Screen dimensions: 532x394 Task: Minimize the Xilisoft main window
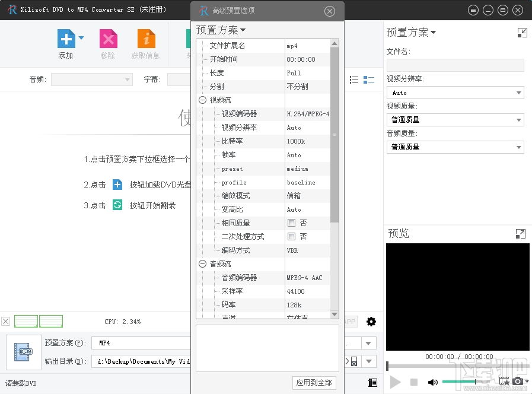point(488,10)
